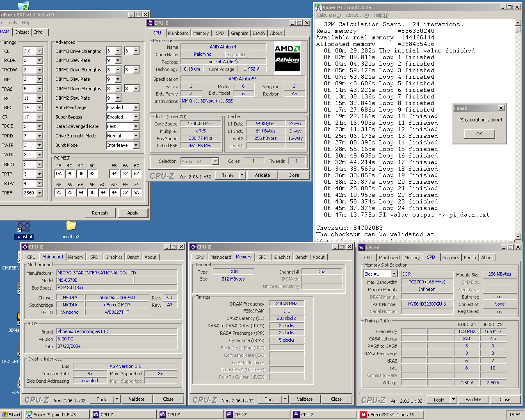525x420 pixels.
Task: Open DIMM0 Slew Rate dropdown
Action: pyautogui.click(x=118, y=60)
